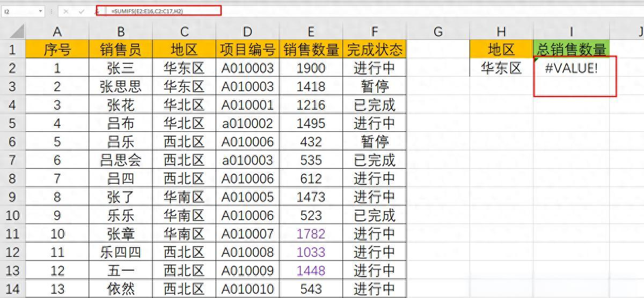
Task: Click the cell with 乐四四
Action: pos(121,252)
